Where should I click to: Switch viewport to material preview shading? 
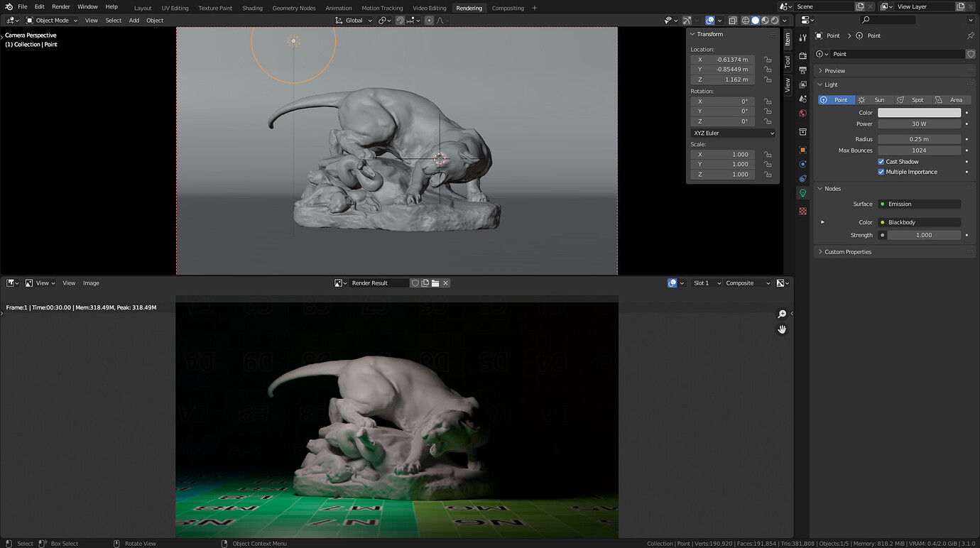[x=765, y=21]
